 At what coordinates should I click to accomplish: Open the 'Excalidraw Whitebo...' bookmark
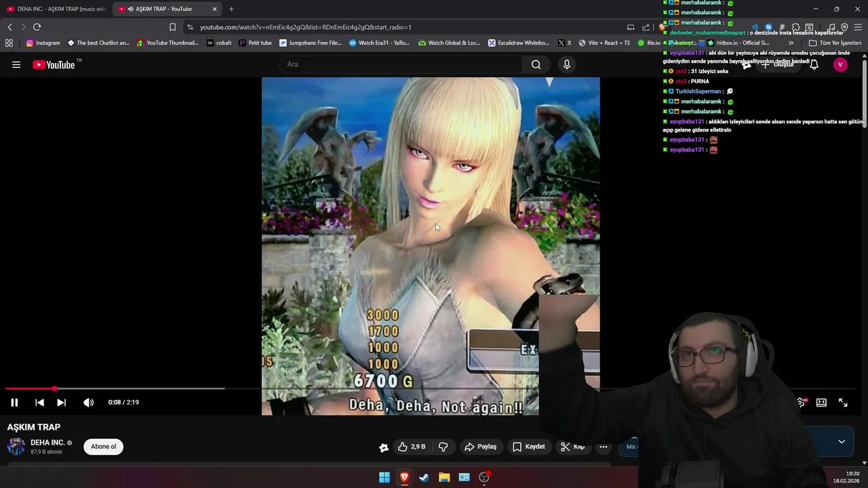point(519,43)
